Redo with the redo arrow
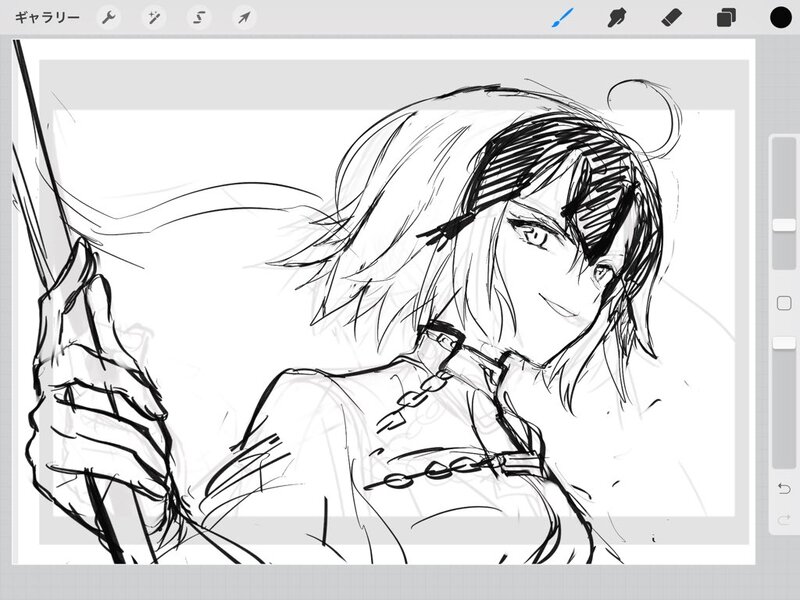The height and width of the screenshot is (600, 800). coord(784,520)
